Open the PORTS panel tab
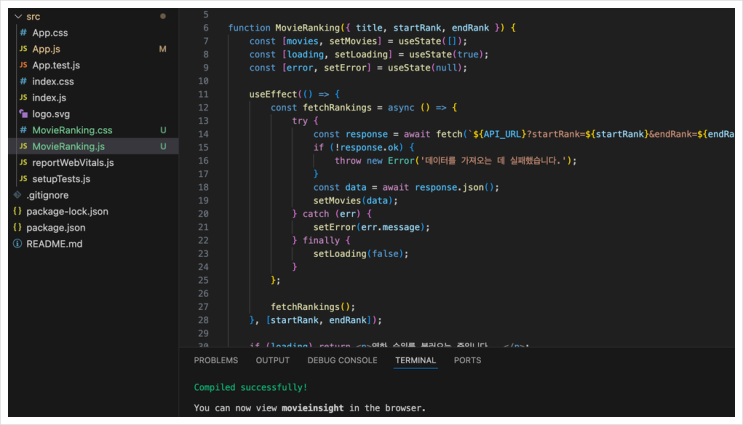Image resolution: width=743 pixels, height=425 pixels. [x=467, y=360]
